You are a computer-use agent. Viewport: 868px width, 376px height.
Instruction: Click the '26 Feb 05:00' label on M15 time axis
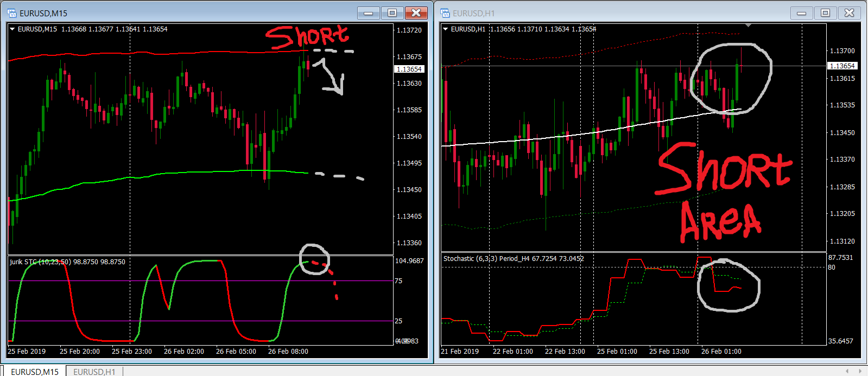236,352
